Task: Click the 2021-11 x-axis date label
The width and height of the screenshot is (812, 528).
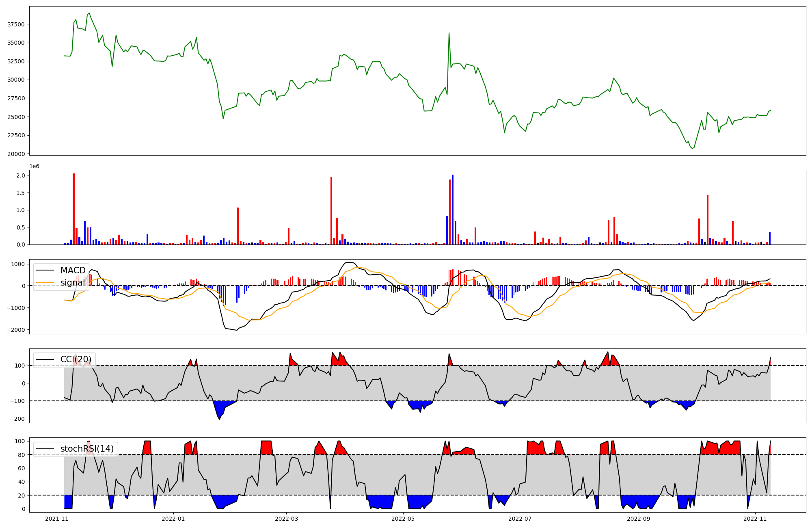Action: tap(57, 519)
